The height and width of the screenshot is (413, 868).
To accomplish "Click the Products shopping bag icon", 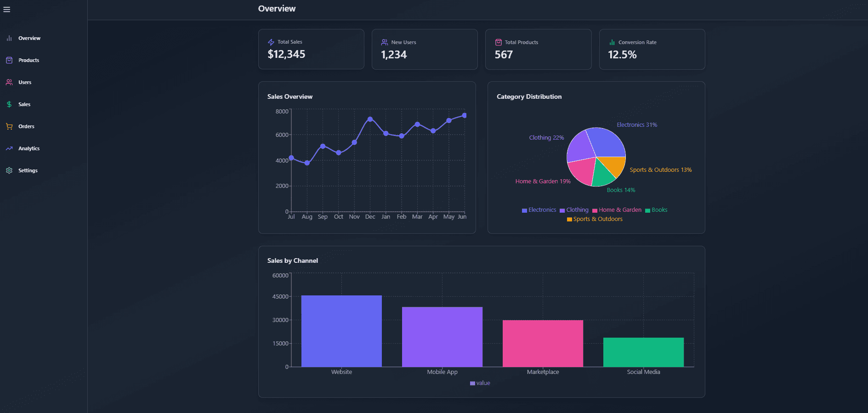I will point(9,60).
